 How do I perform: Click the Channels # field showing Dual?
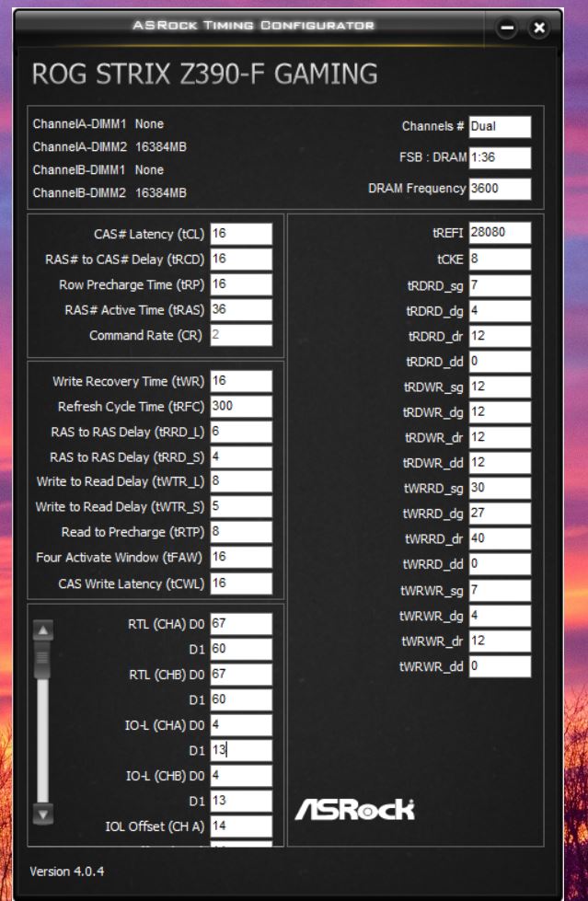(x=500, y=126)
